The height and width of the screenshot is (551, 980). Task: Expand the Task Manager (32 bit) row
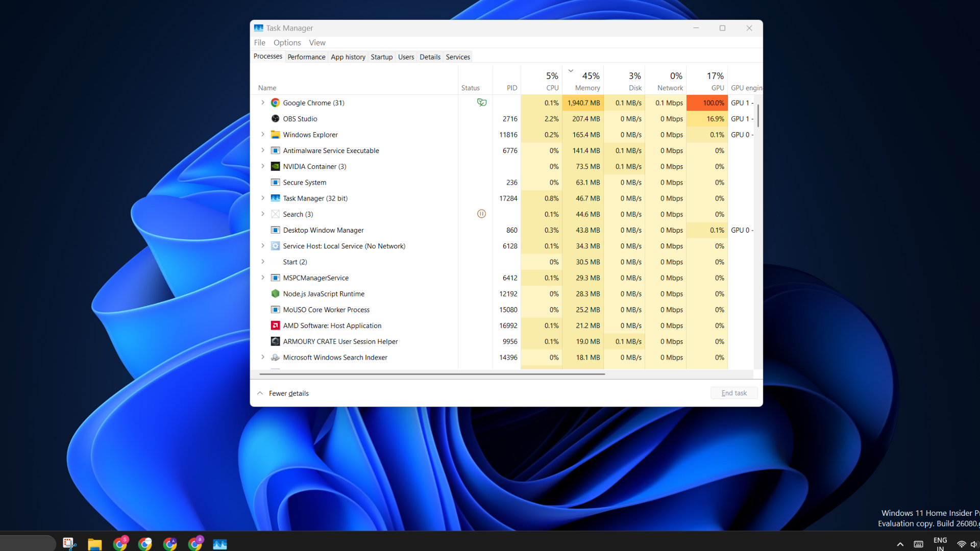tap(263, 198)
